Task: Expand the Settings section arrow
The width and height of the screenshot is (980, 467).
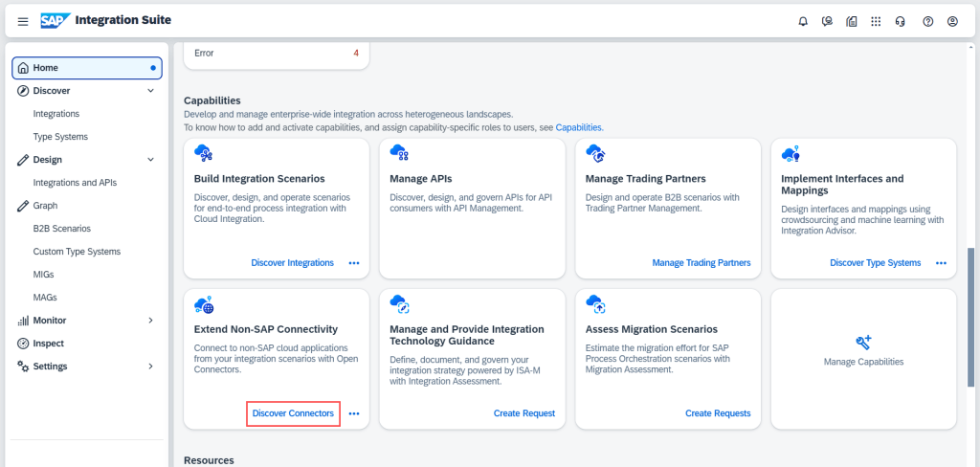Action: click(150, 367)
